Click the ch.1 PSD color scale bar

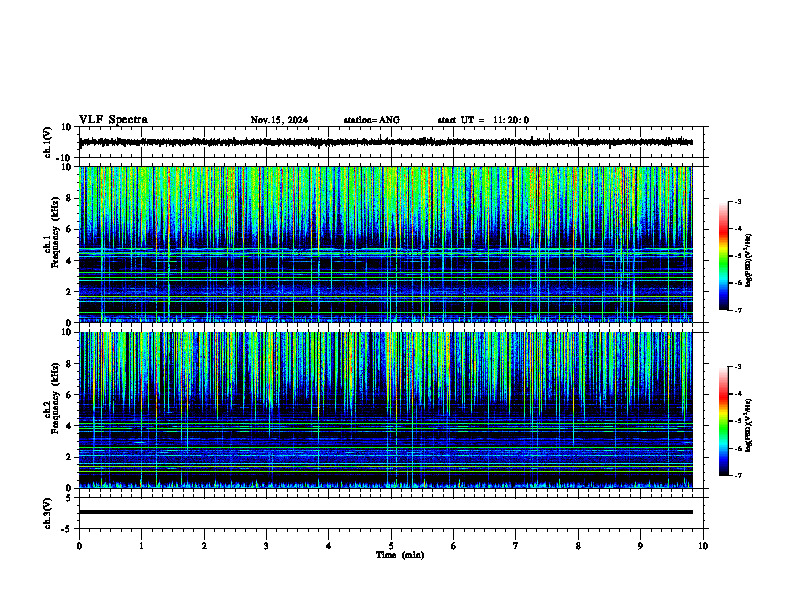tap(724, 256)
